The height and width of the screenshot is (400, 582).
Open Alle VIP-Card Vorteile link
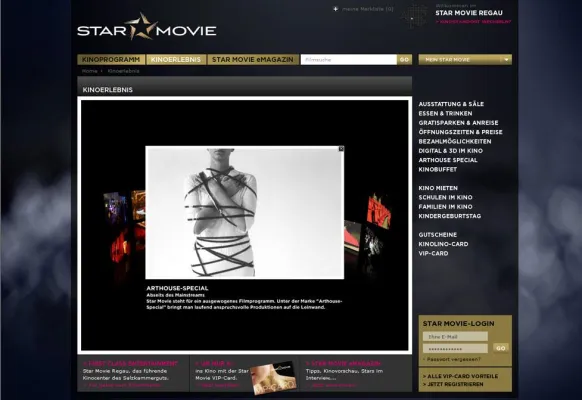(x=460, y=376)
